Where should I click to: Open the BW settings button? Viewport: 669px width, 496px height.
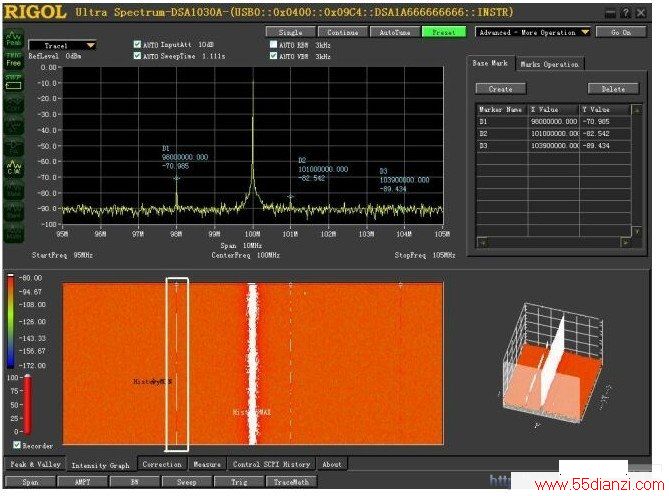(x=134, y=482)
